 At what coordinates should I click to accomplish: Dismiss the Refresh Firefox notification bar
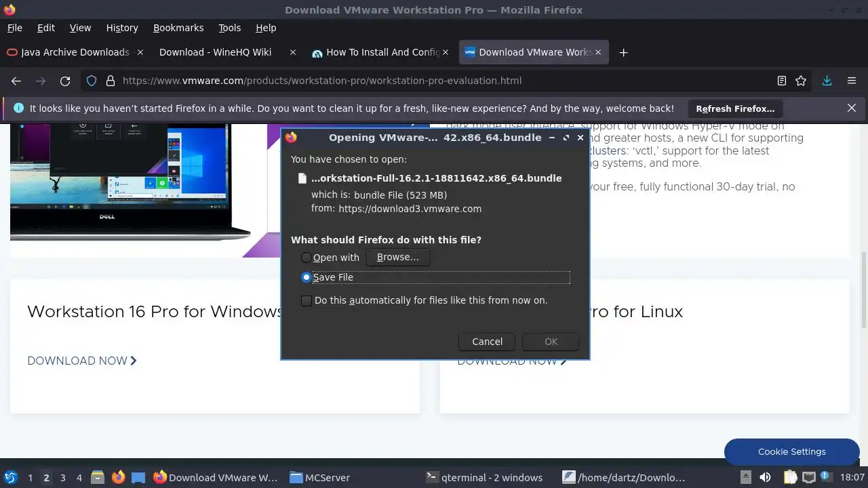pos(852,108)
